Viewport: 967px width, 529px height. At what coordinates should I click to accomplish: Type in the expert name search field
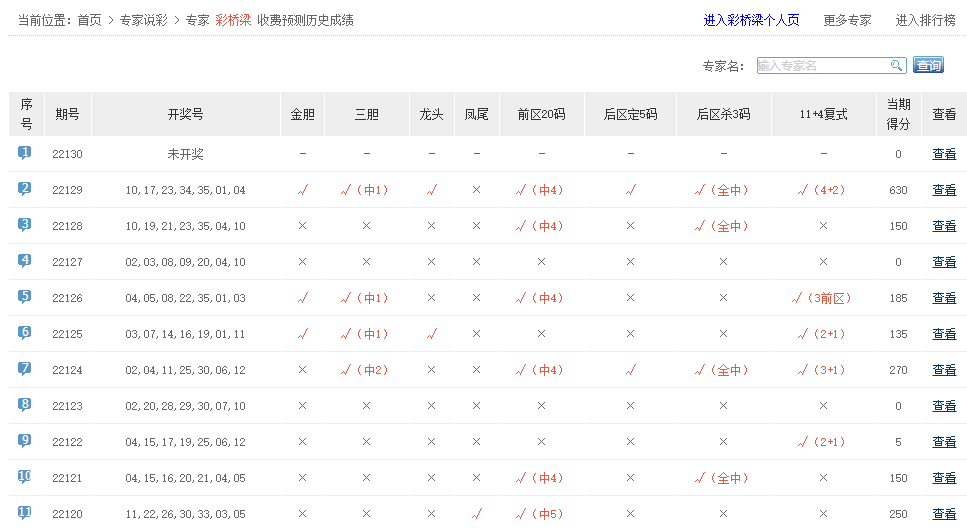pyautogui.click(x=822, y=66)
